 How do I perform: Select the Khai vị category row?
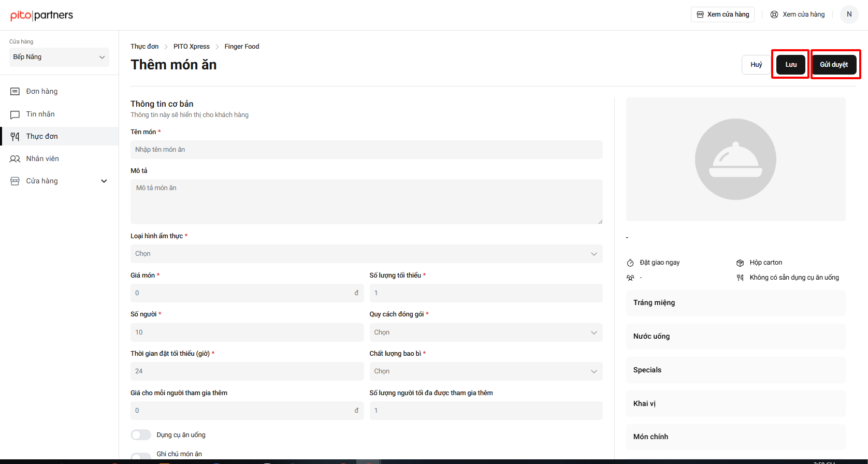click(736, 404)
